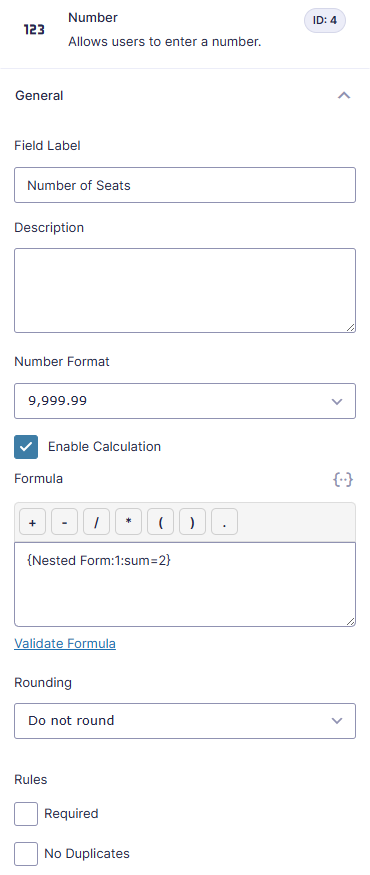Insert decimal point into formula
This screenshot has width=370, height=875.
(x=225, y=523)
